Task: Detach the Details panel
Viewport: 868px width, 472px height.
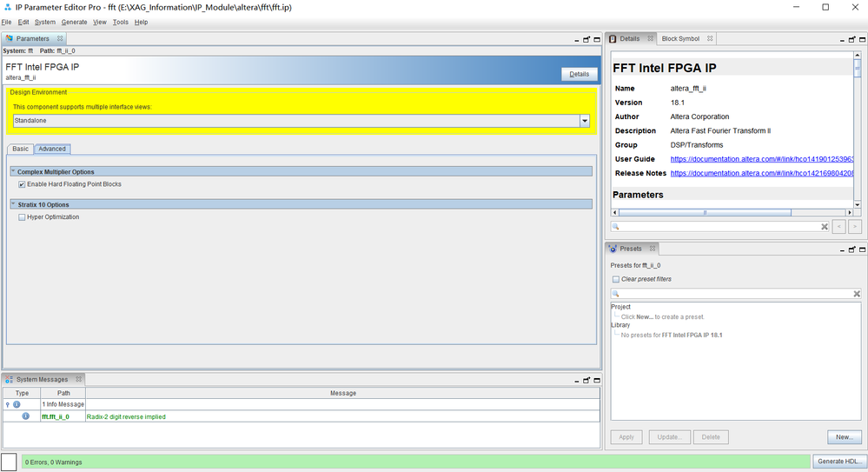Action: [x=852, y=39]
